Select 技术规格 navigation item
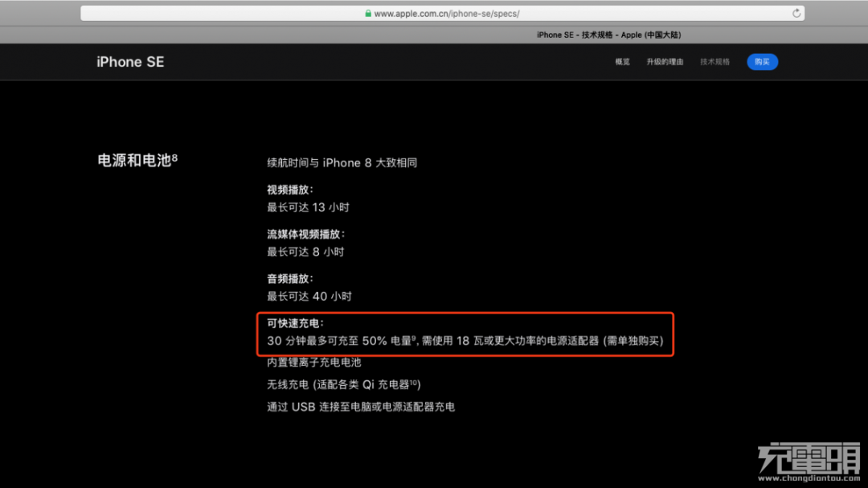 point(714,62)
